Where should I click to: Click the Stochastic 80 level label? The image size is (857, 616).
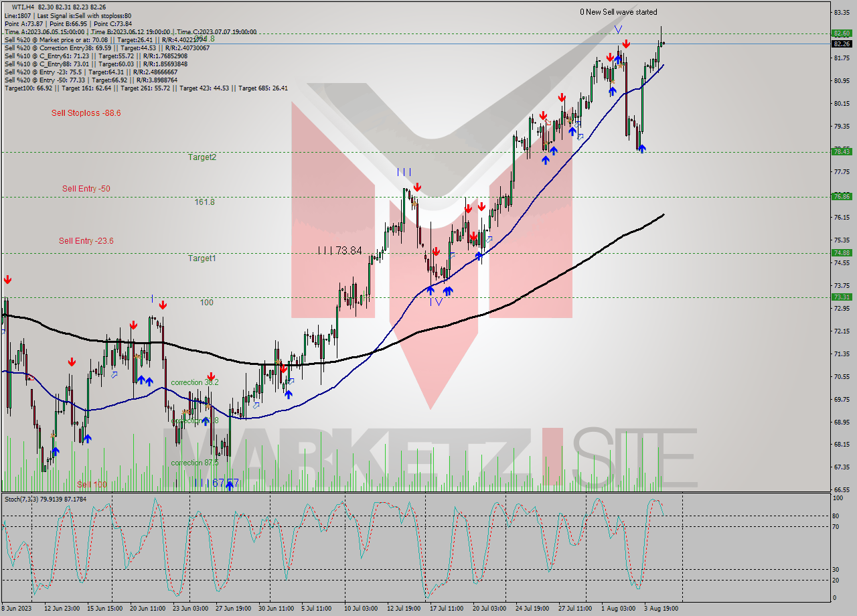[837, 516]
